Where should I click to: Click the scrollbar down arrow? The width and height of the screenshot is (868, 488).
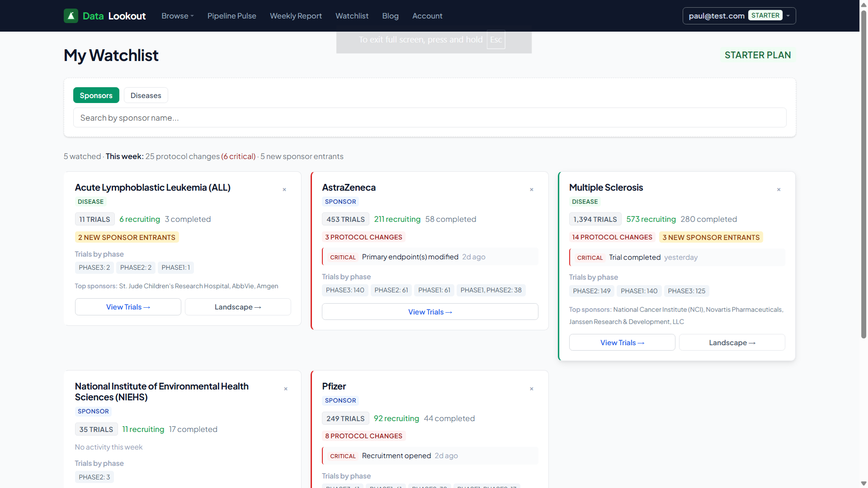click(x=863, y=483)
